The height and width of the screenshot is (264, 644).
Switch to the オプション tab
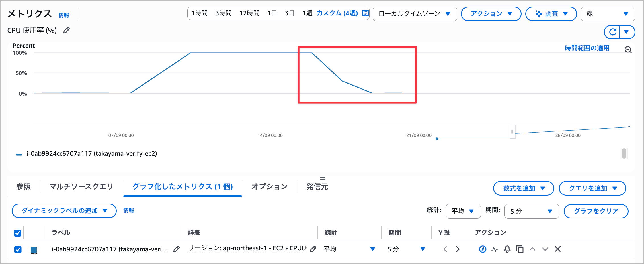(x=270, y=187)
